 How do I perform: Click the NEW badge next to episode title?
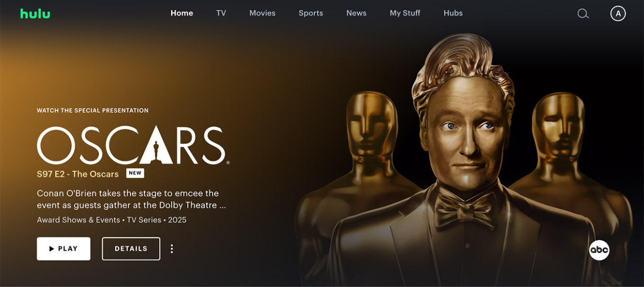tap(135, 173)
